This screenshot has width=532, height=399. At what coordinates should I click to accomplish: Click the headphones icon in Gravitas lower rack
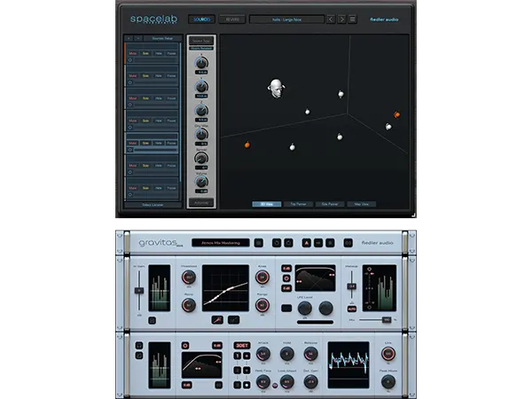click(x=139, y=346)
